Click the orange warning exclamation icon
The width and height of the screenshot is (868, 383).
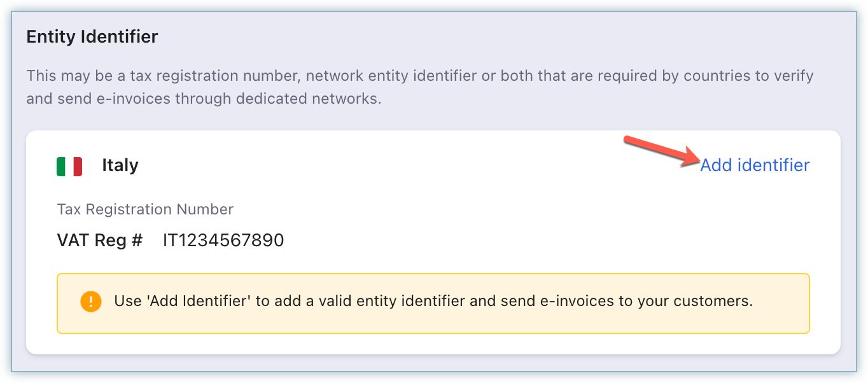(91, 301)
